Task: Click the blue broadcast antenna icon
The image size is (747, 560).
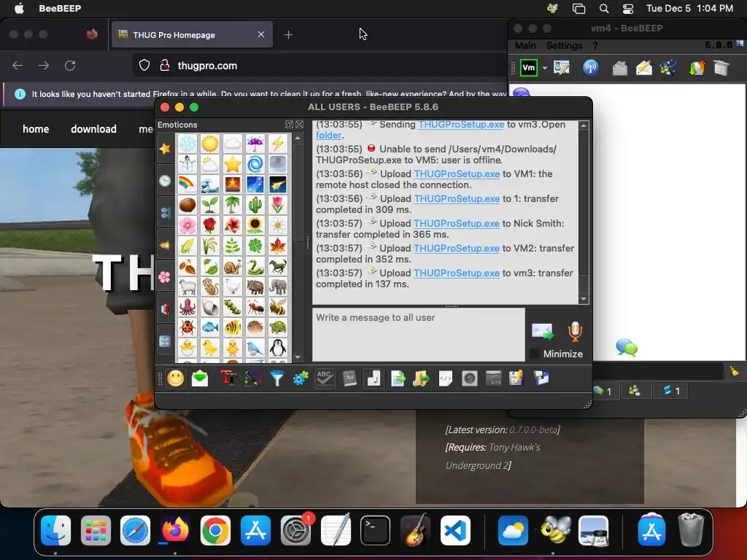Action: pos(591,68)
